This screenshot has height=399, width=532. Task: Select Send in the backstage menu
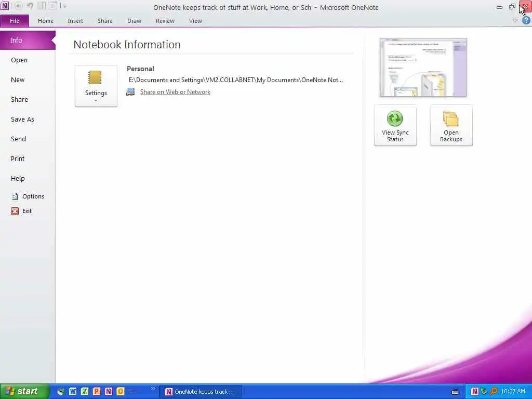click(18, 139)
